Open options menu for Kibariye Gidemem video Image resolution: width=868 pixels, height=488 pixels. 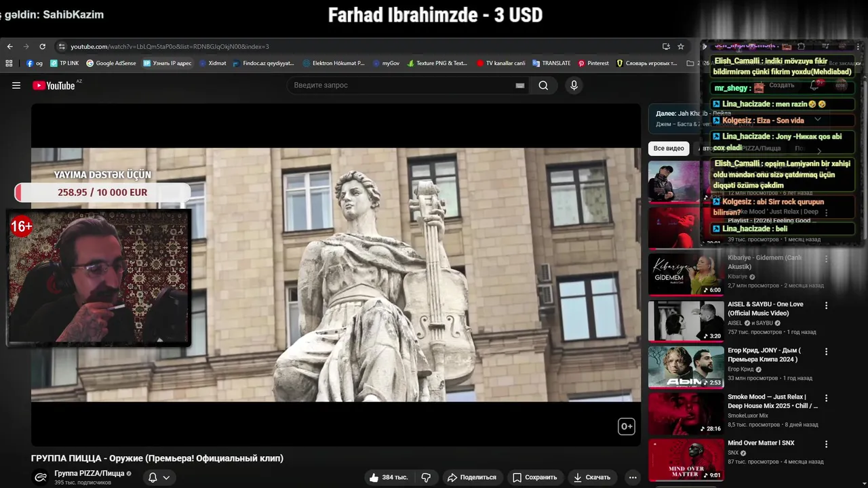[x=826, y=259]
